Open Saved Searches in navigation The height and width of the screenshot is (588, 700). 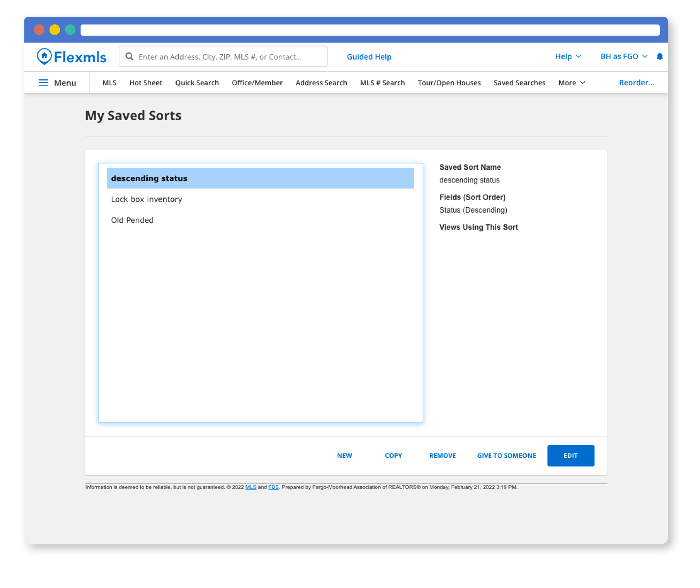pos(519,83)
